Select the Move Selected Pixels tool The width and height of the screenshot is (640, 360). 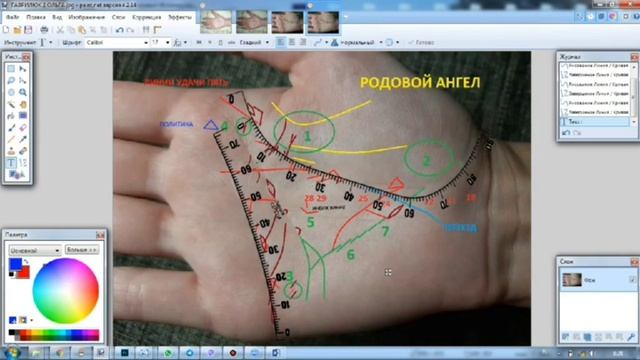[x=23, y=69]
